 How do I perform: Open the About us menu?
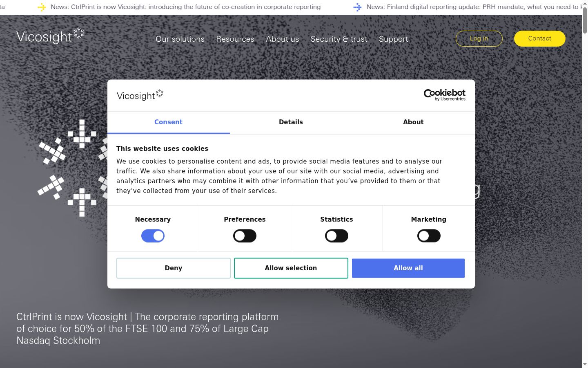point(283,39)
